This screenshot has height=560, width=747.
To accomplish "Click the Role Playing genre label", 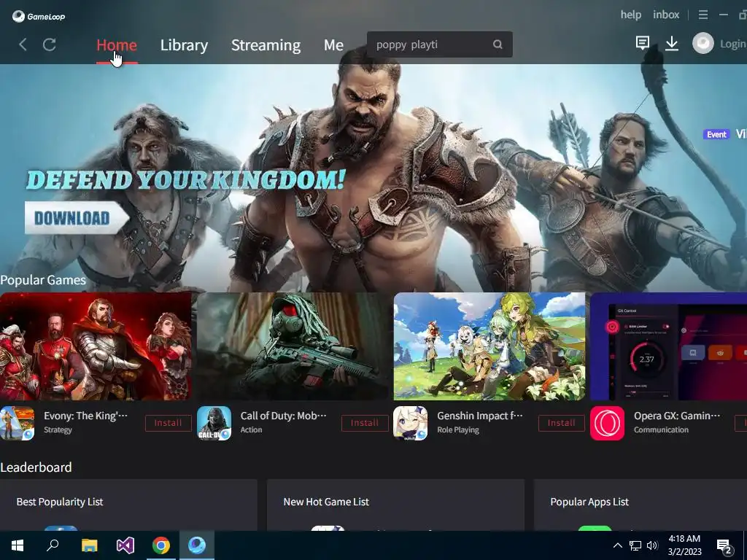I will click(458, 429).
